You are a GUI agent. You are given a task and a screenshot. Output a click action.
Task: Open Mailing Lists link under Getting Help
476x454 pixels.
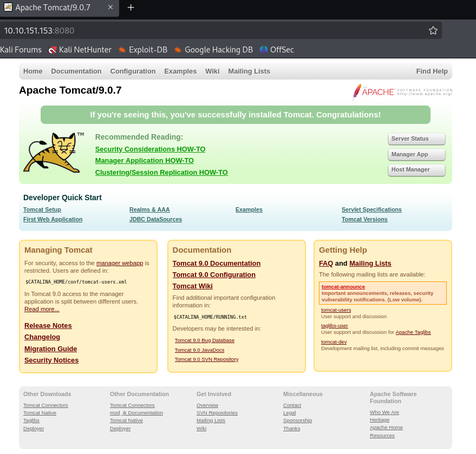[x=370, y=264]
